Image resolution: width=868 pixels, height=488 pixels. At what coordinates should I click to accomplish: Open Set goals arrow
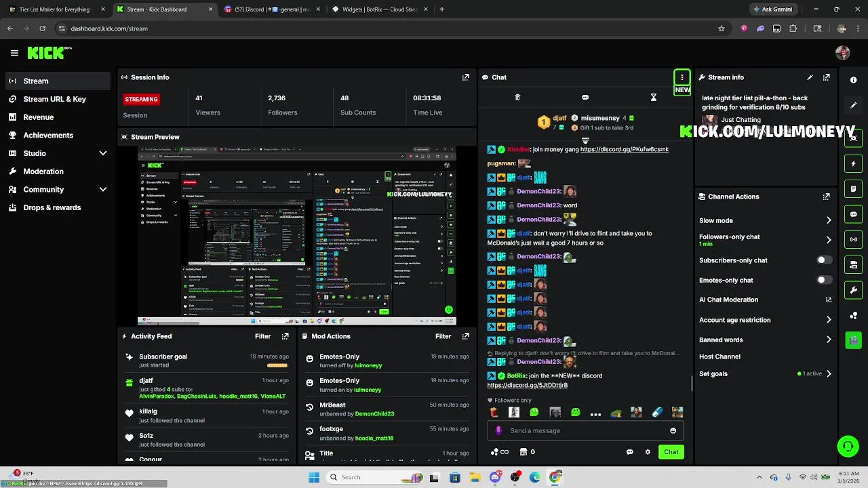(829, 373)
